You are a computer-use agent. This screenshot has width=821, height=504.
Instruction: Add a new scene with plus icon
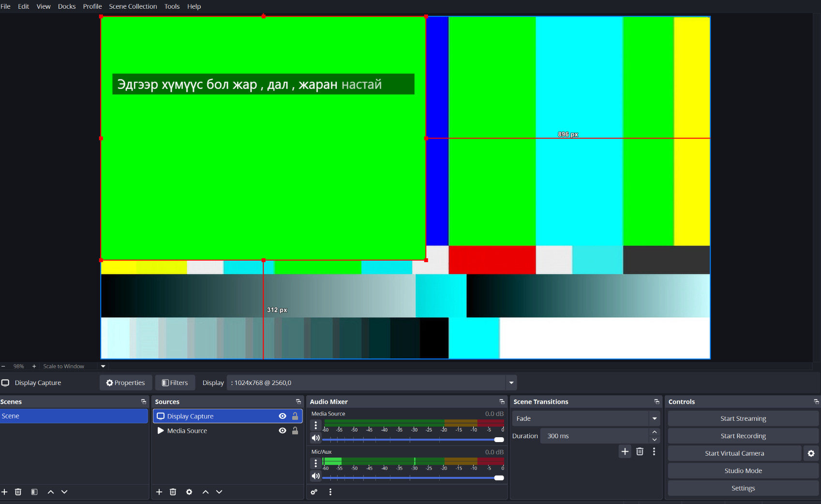4,492
